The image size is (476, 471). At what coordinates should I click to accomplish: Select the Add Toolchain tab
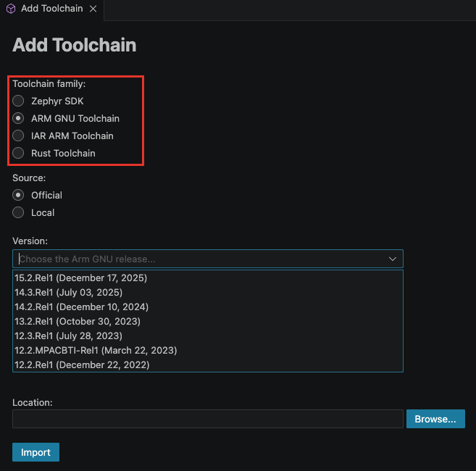52,9
